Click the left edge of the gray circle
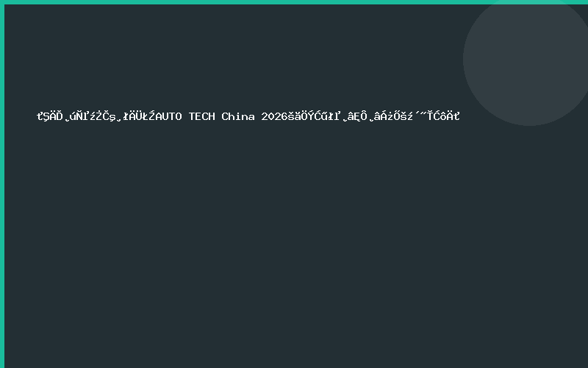Viewport: 588px width, 368px height. pos(465,59)
